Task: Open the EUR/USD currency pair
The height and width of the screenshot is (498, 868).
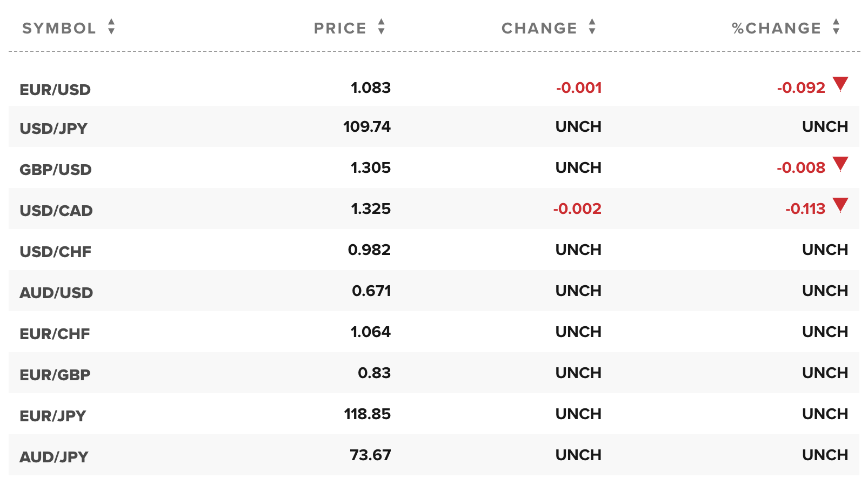Action: (x=55, y=90)
